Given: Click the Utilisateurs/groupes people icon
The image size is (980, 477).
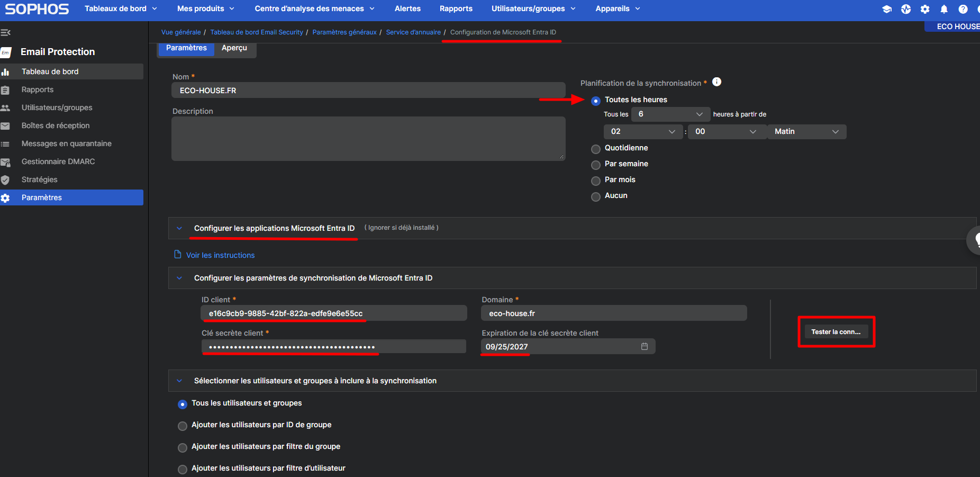Looking at the screenshot, I should click(x=5, y=108).
